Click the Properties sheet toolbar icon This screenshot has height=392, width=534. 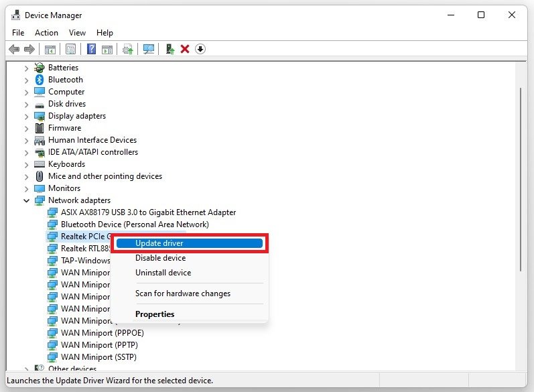[70, 50]
